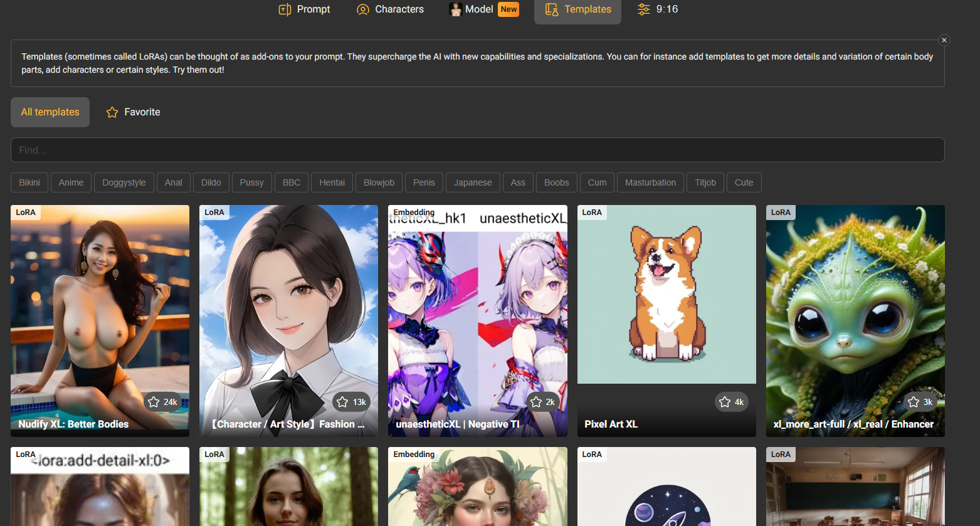Open the Model tab marked New
The image size is (980, 526).
tap(483, 9)
